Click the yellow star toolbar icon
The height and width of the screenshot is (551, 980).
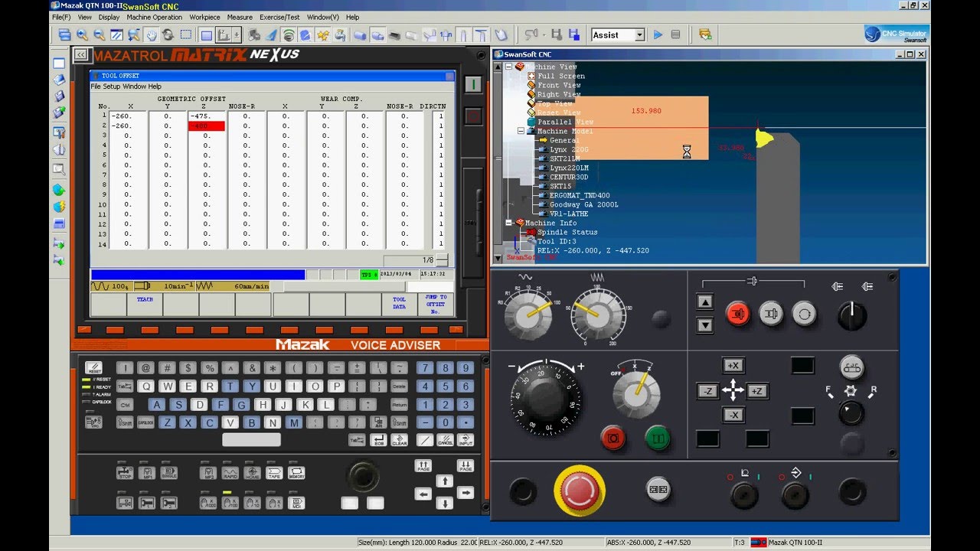pos(322,34)
